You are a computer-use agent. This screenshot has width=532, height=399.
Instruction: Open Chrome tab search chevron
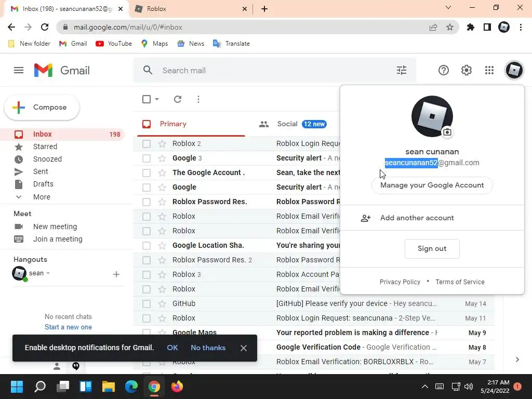coord(448,7)
